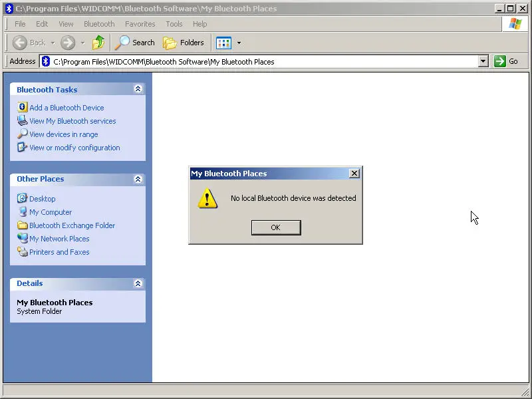
Task: Close the My Bluetooth Places dialog
Action: point(354,174)
